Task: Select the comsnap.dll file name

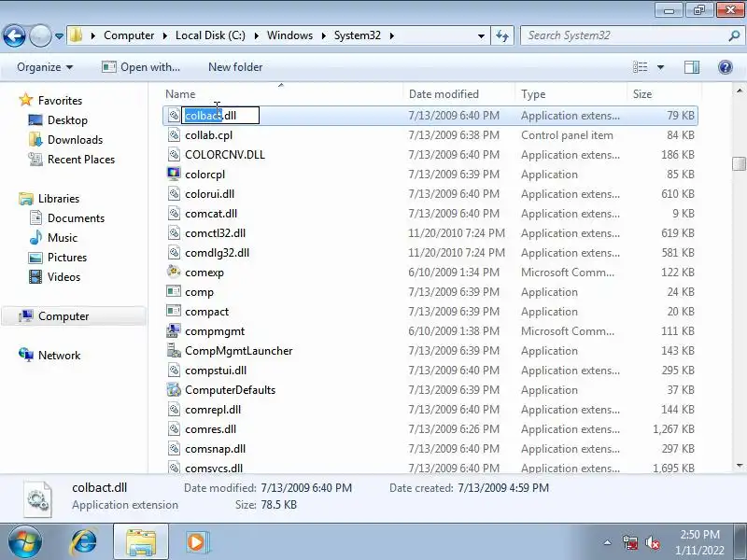Action: click(x=216, y=449)
